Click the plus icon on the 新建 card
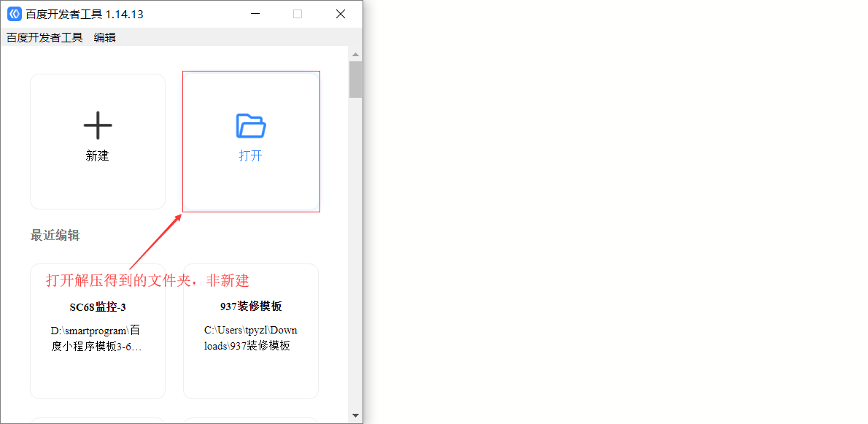 98,126
